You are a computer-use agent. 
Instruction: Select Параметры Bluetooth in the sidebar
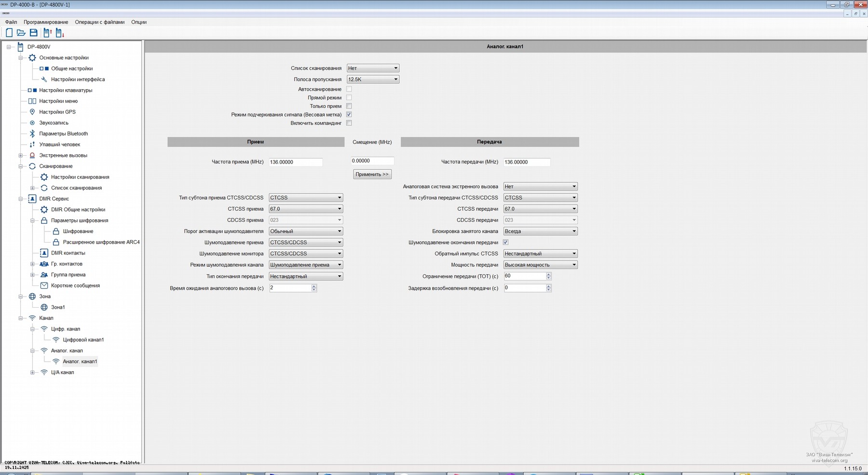63,134
